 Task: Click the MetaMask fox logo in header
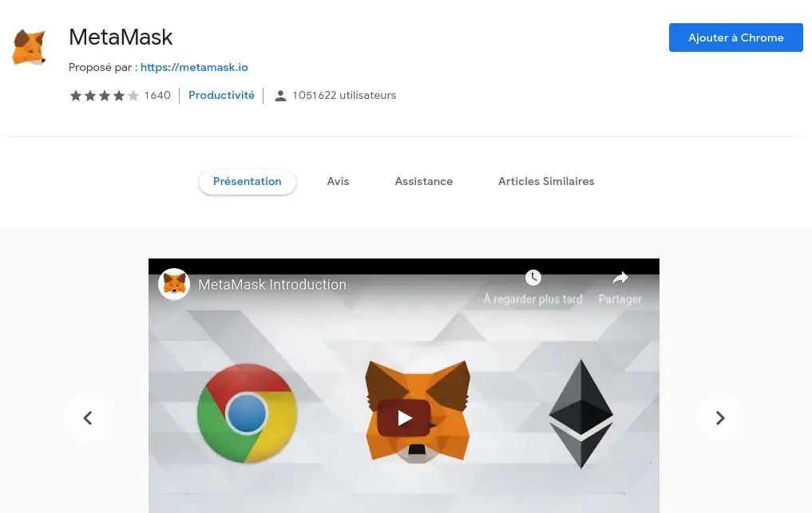pyautogui.click(x=29, y=47)
